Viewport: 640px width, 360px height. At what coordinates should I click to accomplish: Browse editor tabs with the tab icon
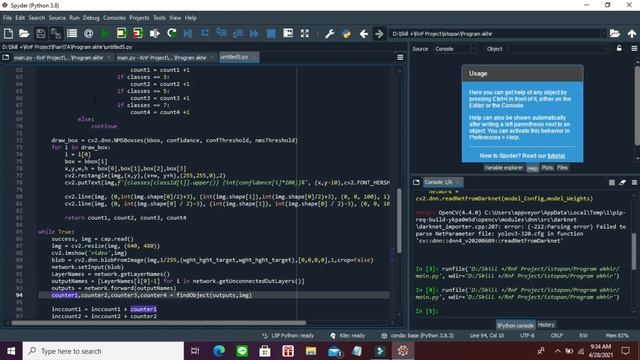click(6, 58)
